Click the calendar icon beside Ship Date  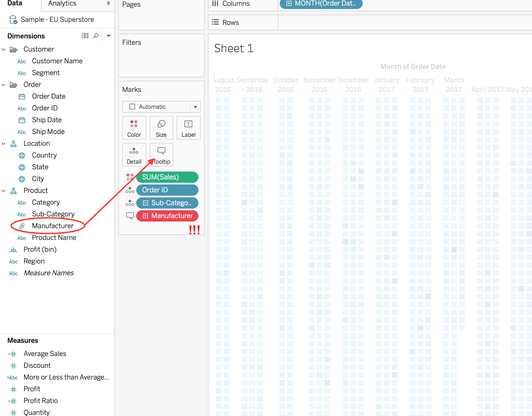pyautogui.click(x=22, y=120)
